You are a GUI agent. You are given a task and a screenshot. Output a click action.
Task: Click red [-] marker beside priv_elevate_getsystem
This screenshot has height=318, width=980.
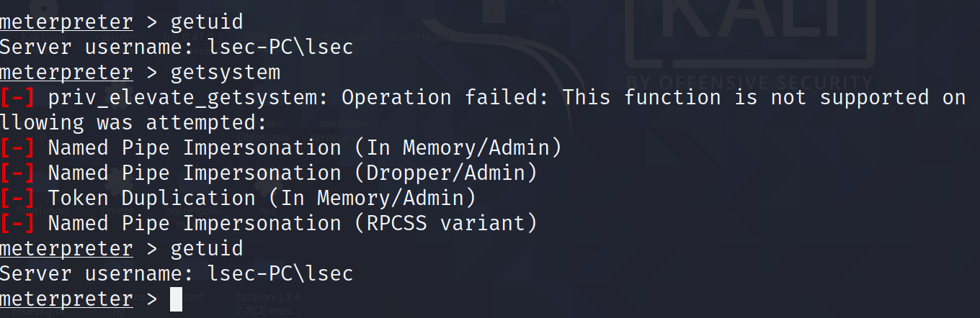point(17,97)
